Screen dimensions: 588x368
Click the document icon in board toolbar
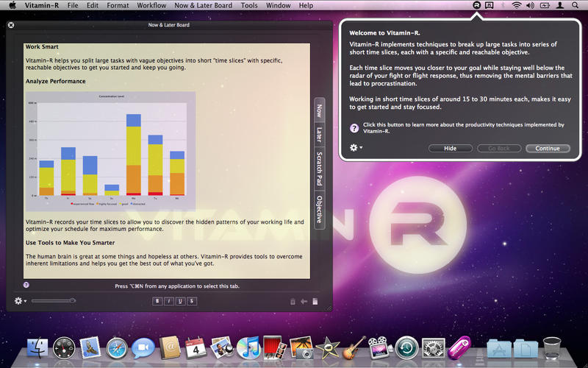(315, 300)
